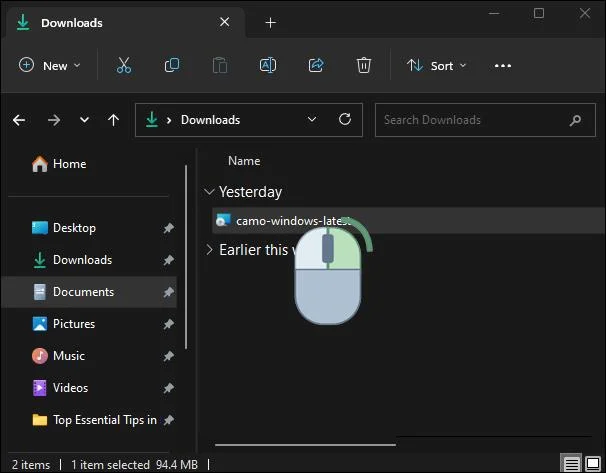Click the pin icon beside Downloads

[x=169, y=260]
